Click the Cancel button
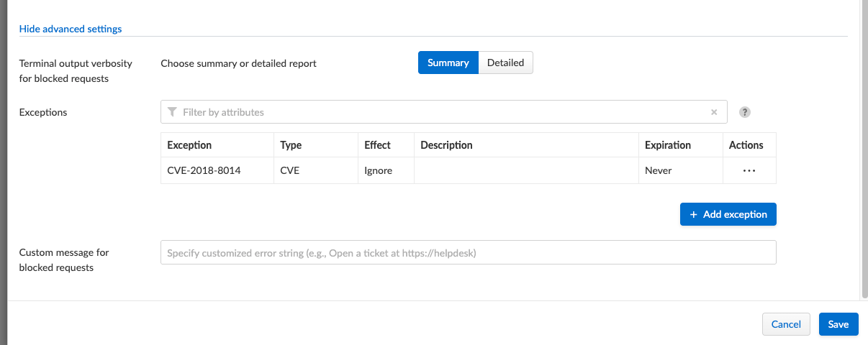Viewport: 868px width, 345px height. [786, 324]
